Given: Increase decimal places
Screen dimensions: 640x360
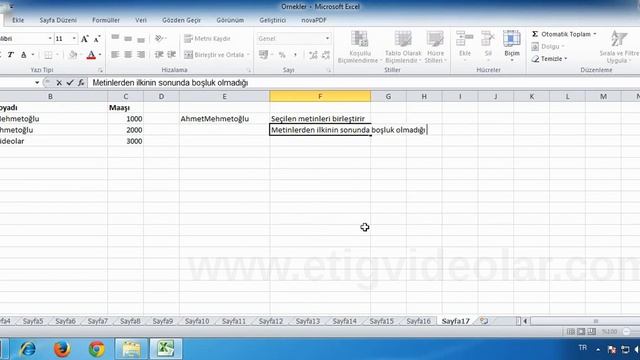Looking at the screenshot, I should click(313, 55).
